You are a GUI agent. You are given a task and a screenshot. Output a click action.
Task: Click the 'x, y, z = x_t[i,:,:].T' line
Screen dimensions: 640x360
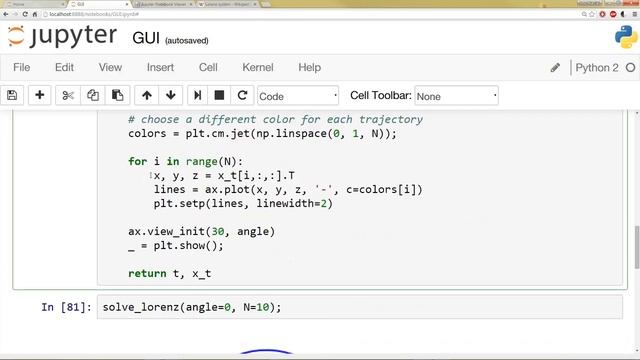pos(224,176)
